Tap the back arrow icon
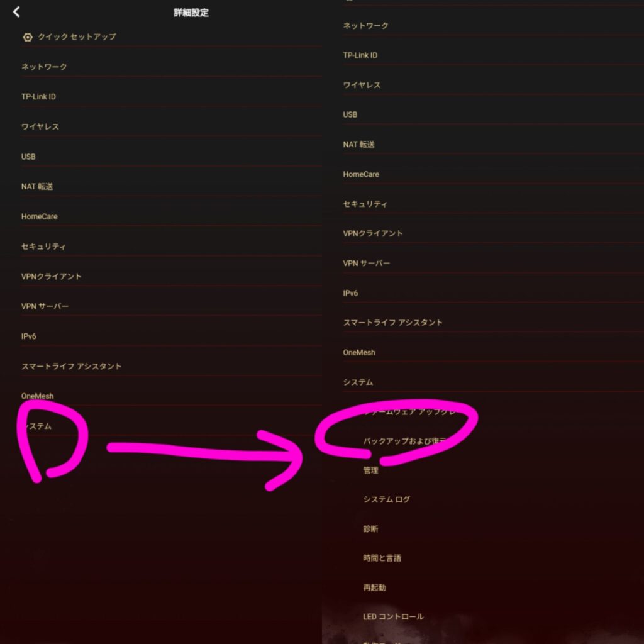Image resolution: width=644 pixels, height=644 pixels. [x=16, y=12]
